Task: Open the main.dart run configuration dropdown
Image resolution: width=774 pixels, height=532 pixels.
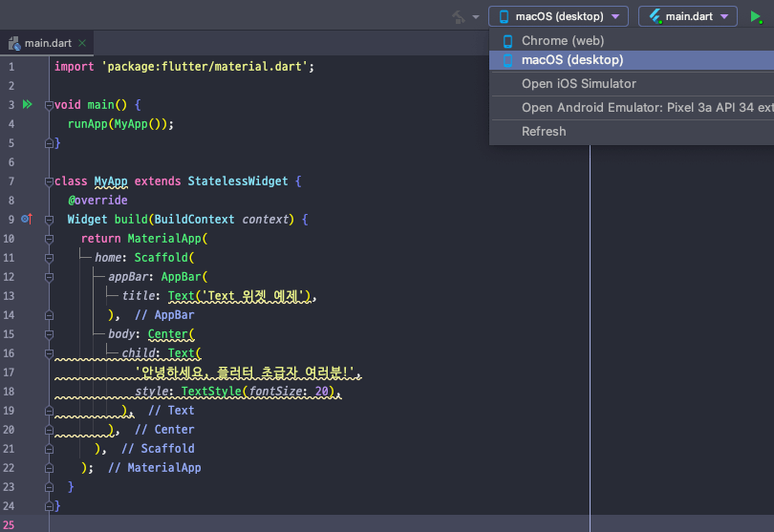Action: pos(688,16)
